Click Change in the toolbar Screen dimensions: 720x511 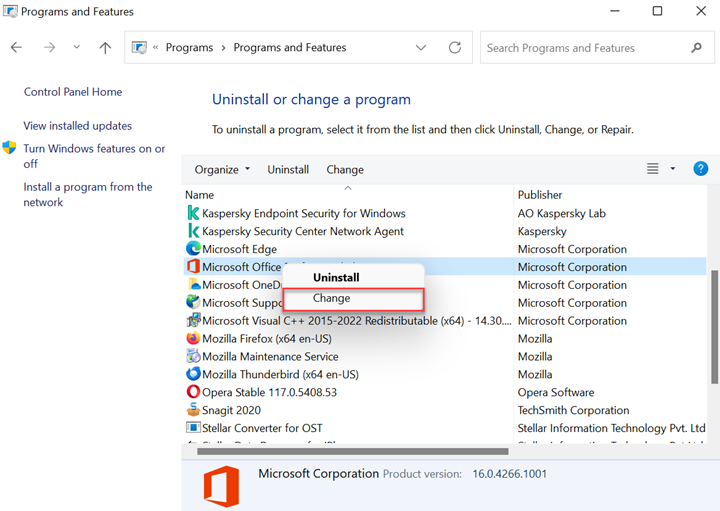pyautogui.click(x=345, y=169)
